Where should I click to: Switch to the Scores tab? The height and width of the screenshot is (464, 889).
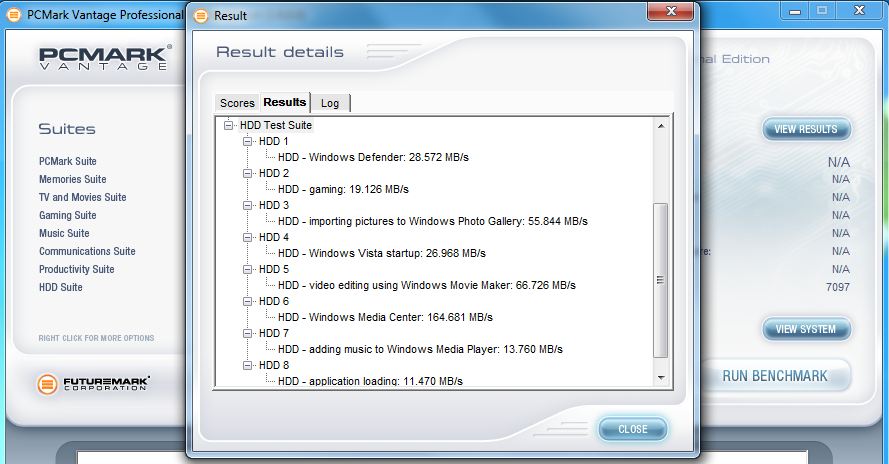[x=237, y=103]
